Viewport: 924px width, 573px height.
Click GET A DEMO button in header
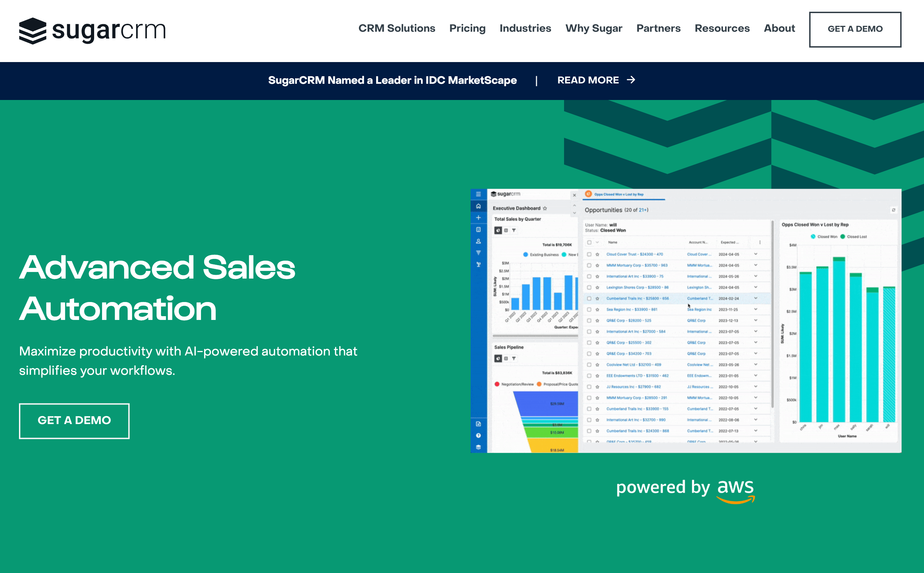coord(855,29)
